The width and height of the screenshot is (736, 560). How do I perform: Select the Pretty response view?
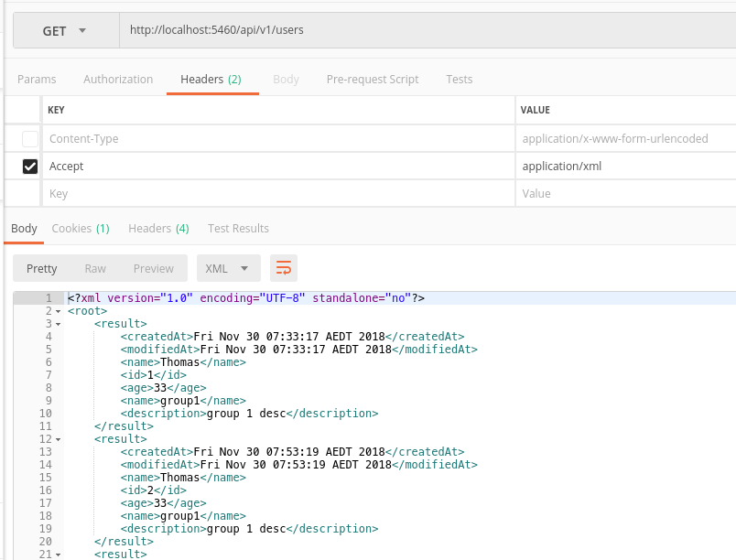[41, 268]
